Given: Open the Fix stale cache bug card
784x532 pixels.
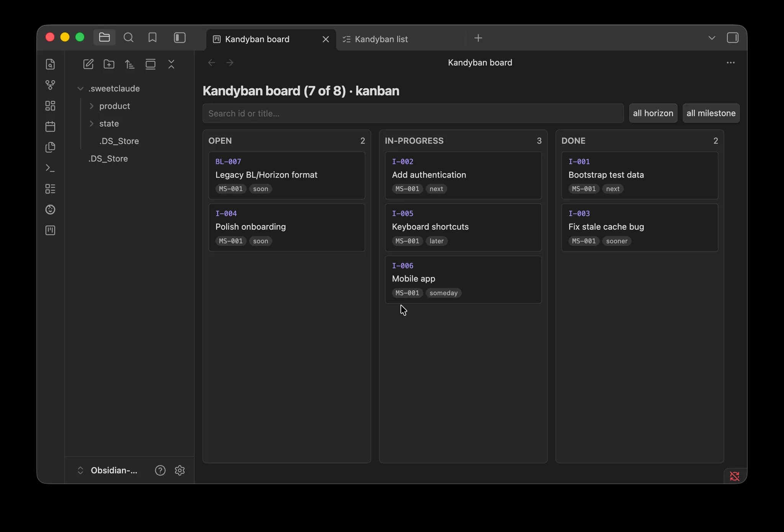Looking at the screenshot, I should 640,227.
